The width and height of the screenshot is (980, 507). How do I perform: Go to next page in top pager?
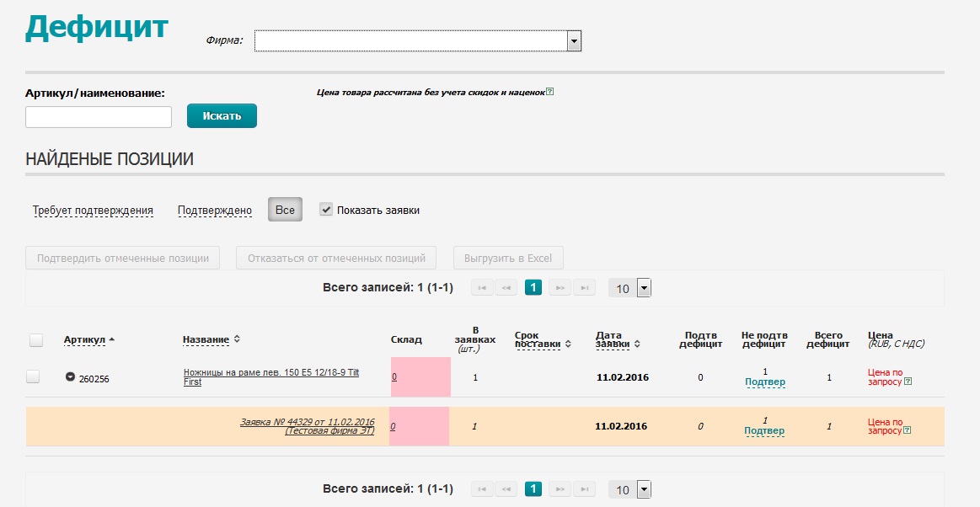point(560,288)
